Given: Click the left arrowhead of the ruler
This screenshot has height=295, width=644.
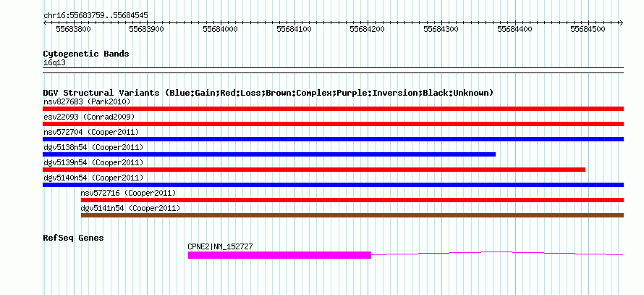Looking at the screenshot, I should 45,22.
